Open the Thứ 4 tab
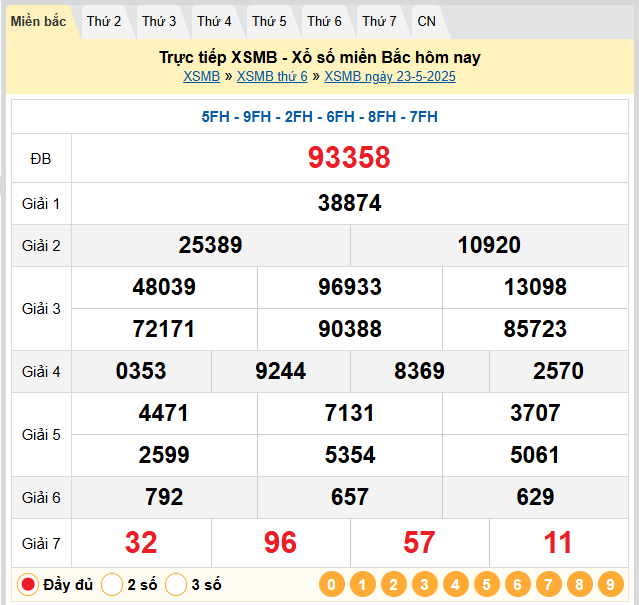The image size is (639, 605). (x=214, y=21)
